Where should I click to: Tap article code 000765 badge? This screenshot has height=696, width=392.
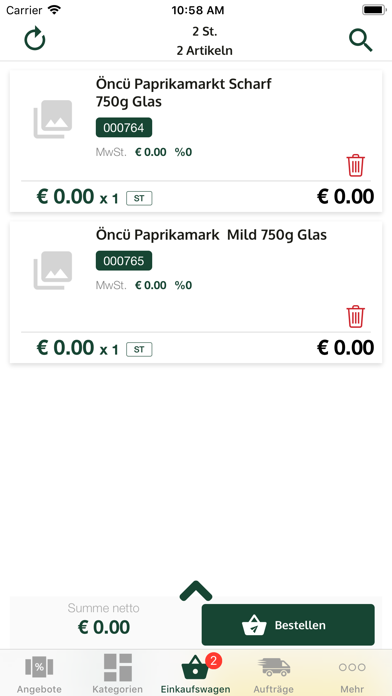(x=124, y=261)
